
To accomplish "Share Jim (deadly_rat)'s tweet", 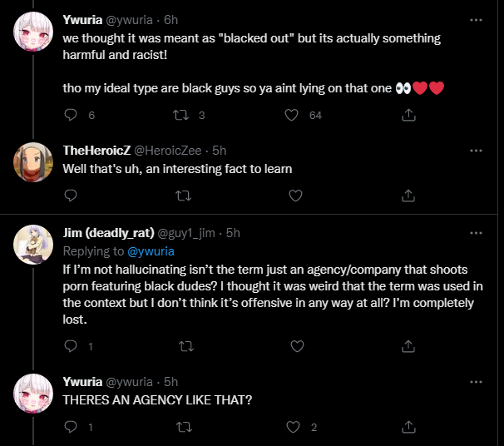I will point(408,345).
